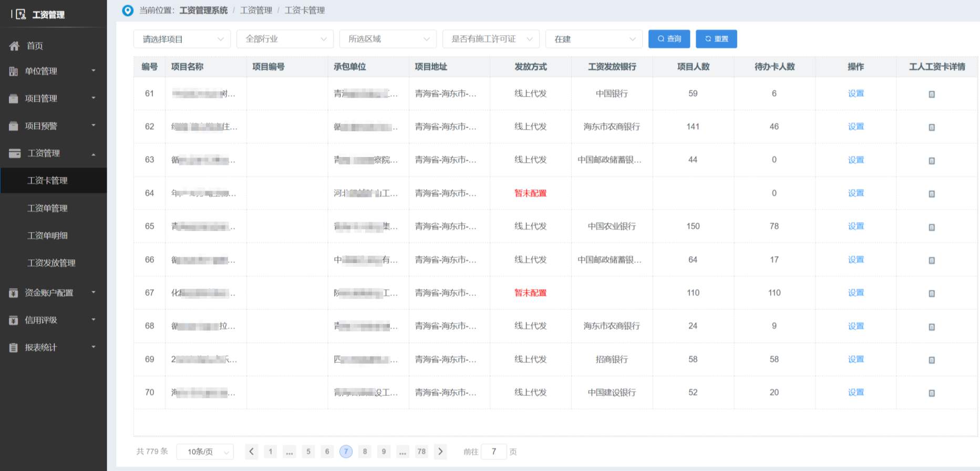Expand the 单位管理 sidebar menu

coord(53,71)
